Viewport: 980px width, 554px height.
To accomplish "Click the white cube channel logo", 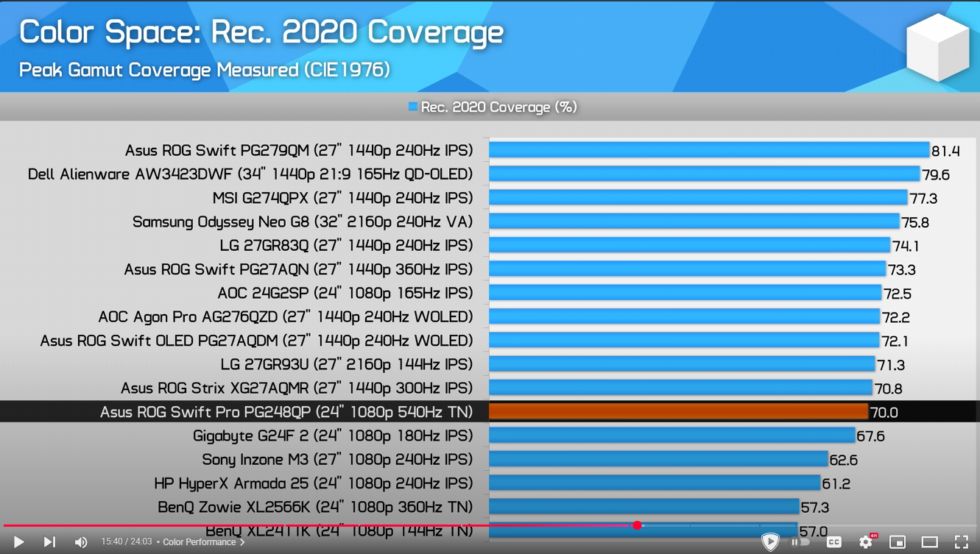I will [x=937, y=47].
